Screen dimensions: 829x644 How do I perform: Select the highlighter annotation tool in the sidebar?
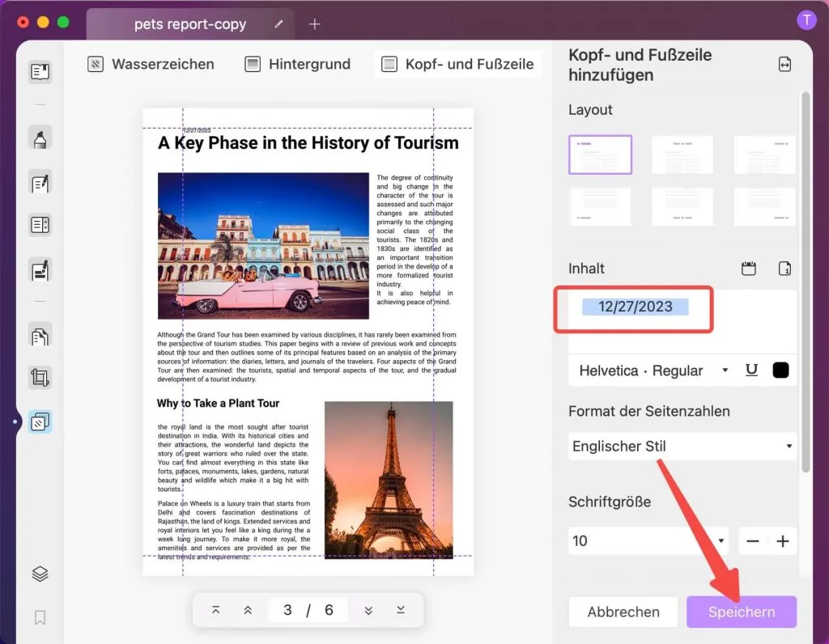click(40, 138)
